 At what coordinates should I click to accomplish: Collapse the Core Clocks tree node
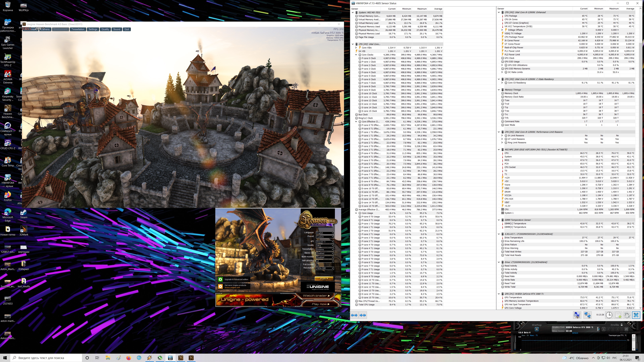(356, 55)
